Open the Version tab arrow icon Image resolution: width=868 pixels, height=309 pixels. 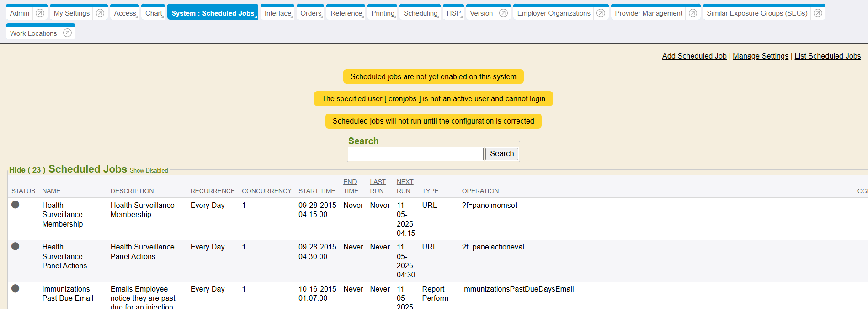[x=503, y=13]
